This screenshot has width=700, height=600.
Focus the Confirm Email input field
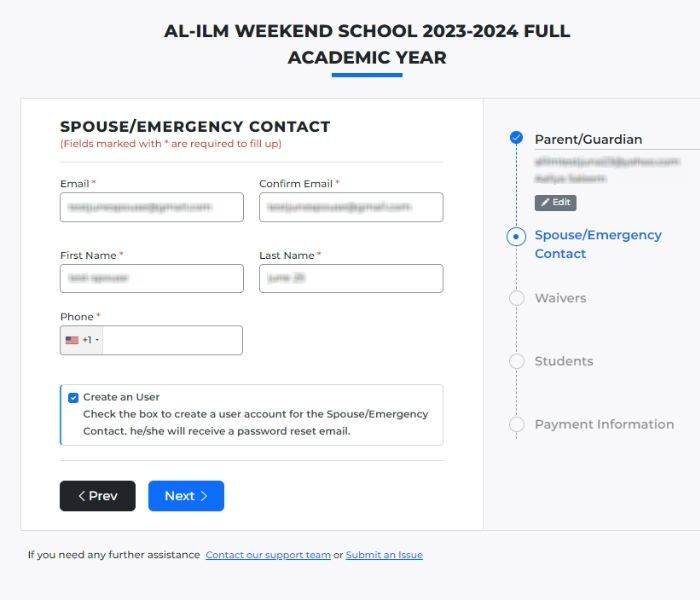(x=351, y=207)
